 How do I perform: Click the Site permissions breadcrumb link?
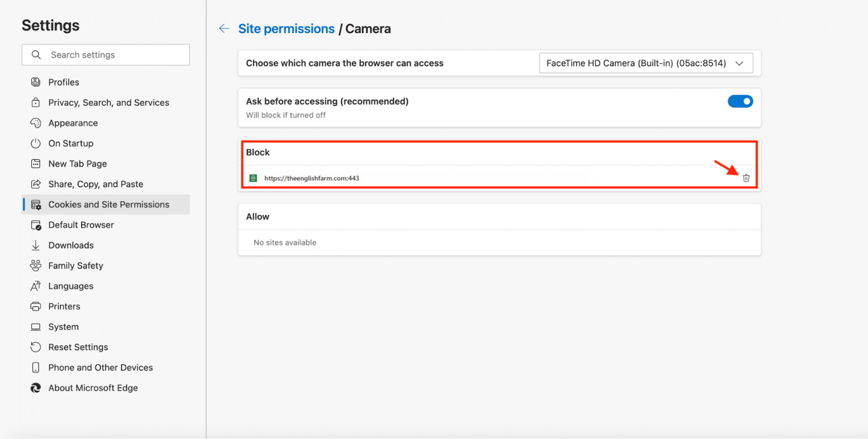tap(286, 29)
